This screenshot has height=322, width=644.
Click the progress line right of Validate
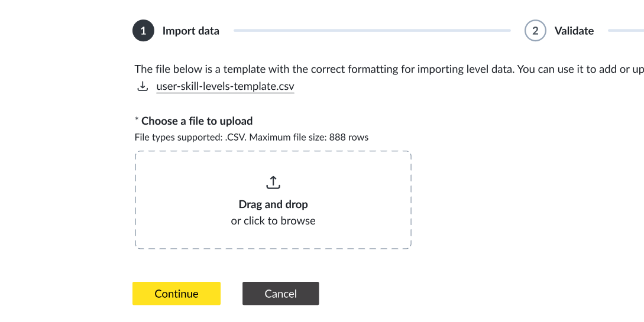626,30
